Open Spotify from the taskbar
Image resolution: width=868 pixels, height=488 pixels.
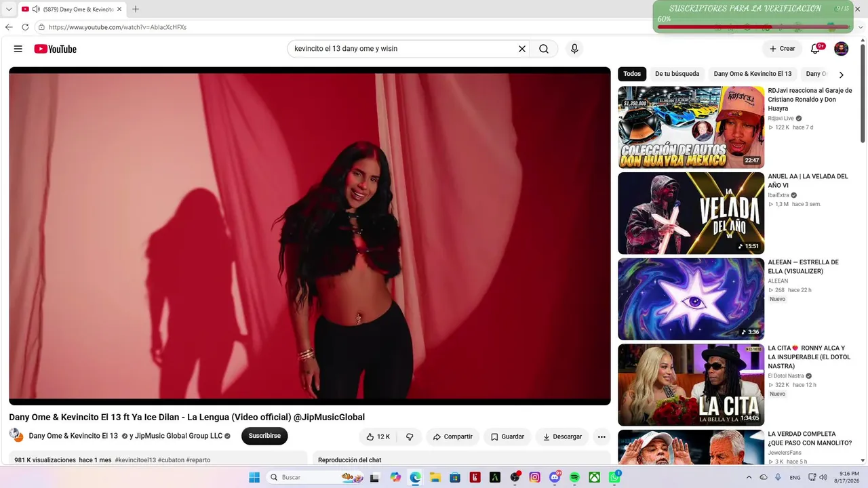(575, 477)
